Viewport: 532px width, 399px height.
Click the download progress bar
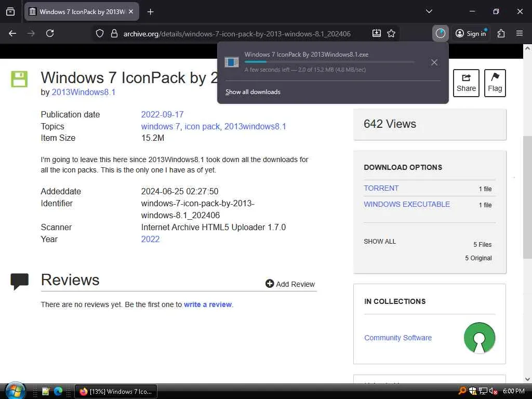pos(329,62)
